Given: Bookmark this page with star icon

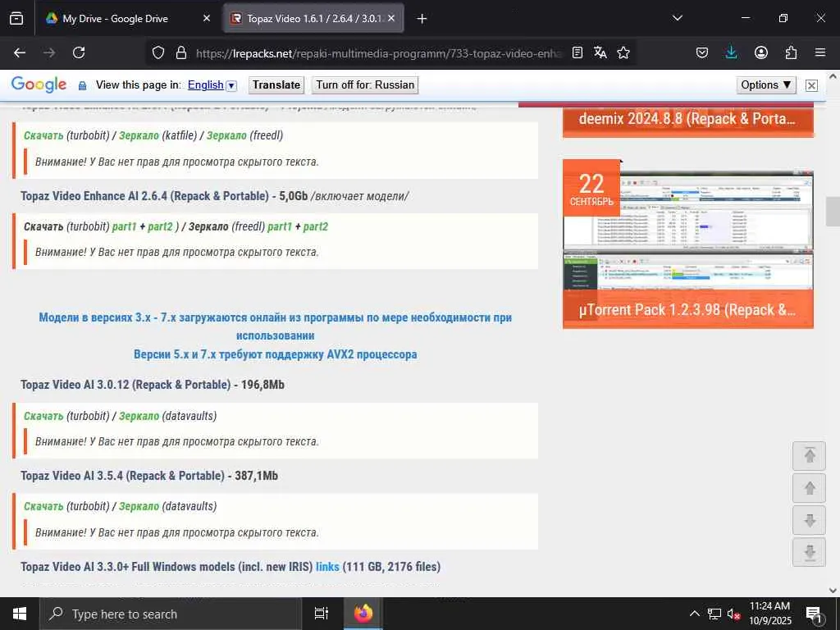Looking at the screenshot, I should tap(623, 52).
